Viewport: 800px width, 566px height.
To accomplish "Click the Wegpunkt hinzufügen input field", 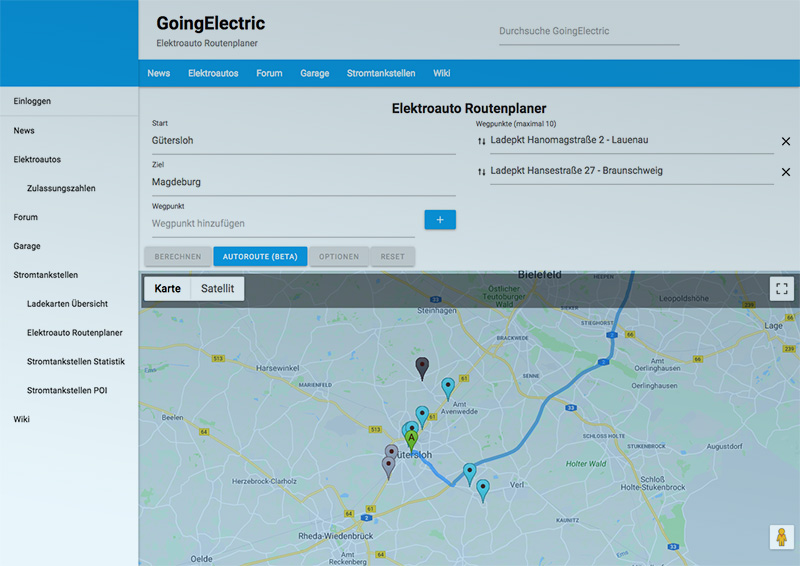I will [x=283, y=223].
